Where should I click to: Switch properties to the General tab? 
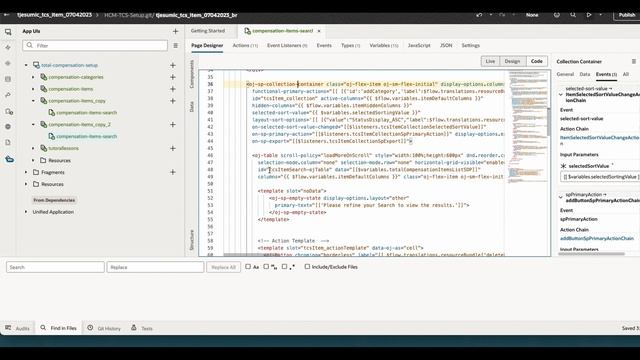click(565, 74)
